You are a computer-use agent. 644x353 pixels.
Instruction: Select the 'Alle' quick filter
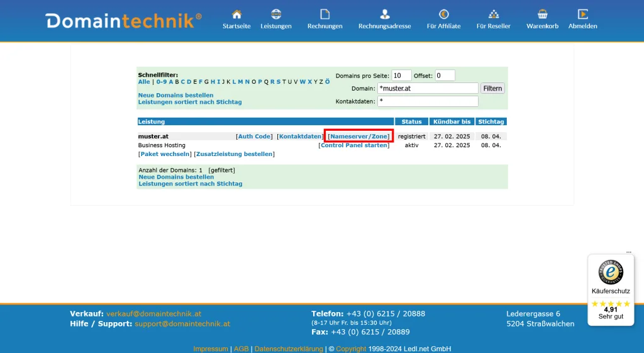click(x=144, y=82)
